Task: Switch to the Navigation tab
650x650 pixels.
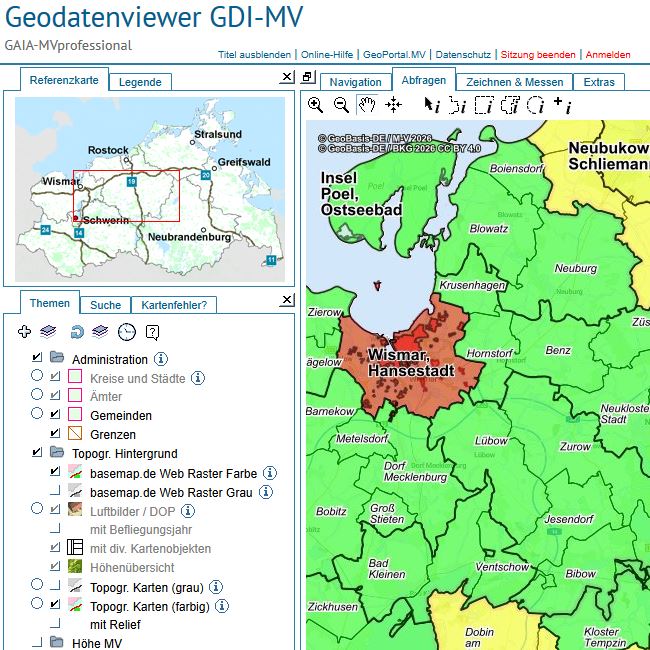Action: 355,82
